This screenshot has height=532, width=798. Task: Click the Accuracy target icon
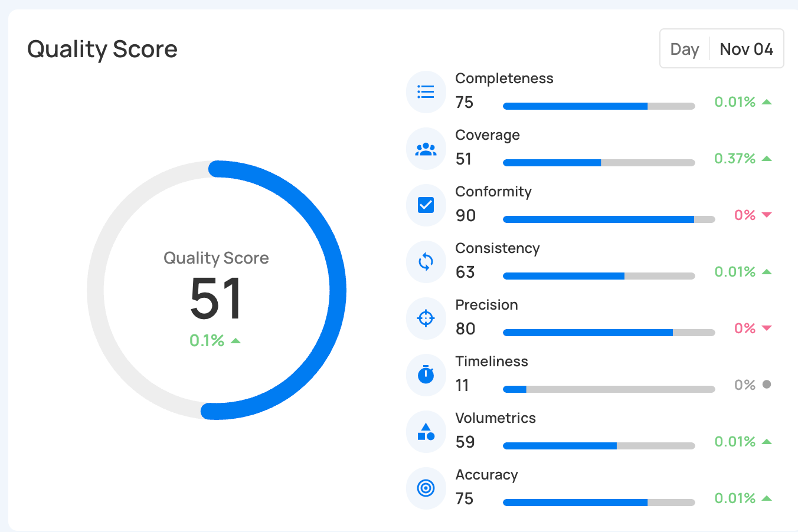426,488
